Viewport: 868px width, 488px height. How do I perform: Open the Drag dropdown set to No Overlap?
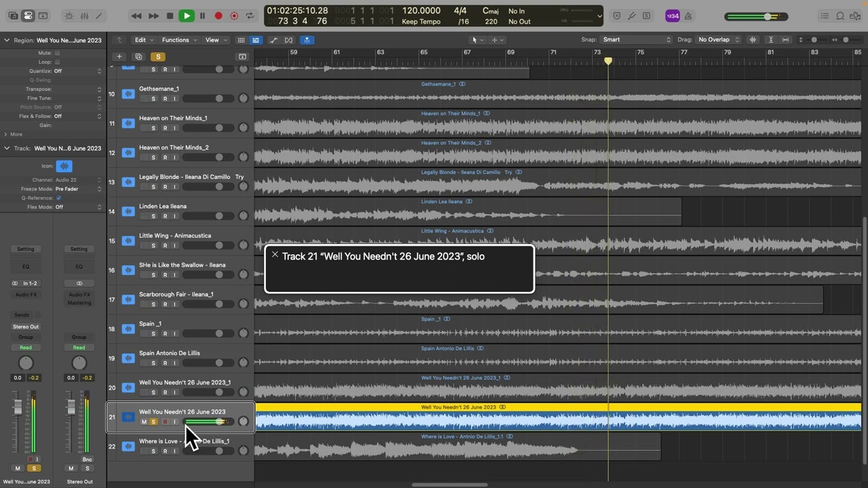tap(719, 40)
